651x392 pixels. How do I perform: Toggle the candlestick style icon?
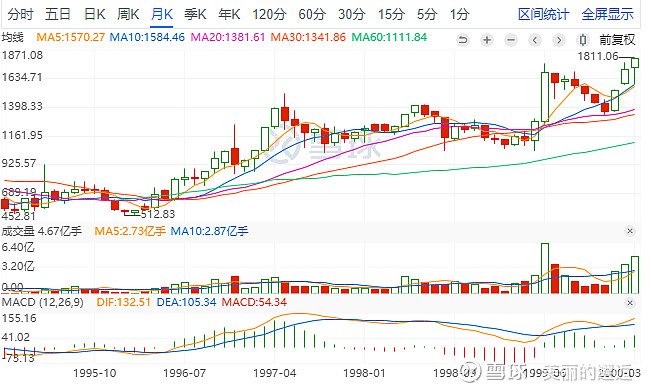(x=583, y=40)
